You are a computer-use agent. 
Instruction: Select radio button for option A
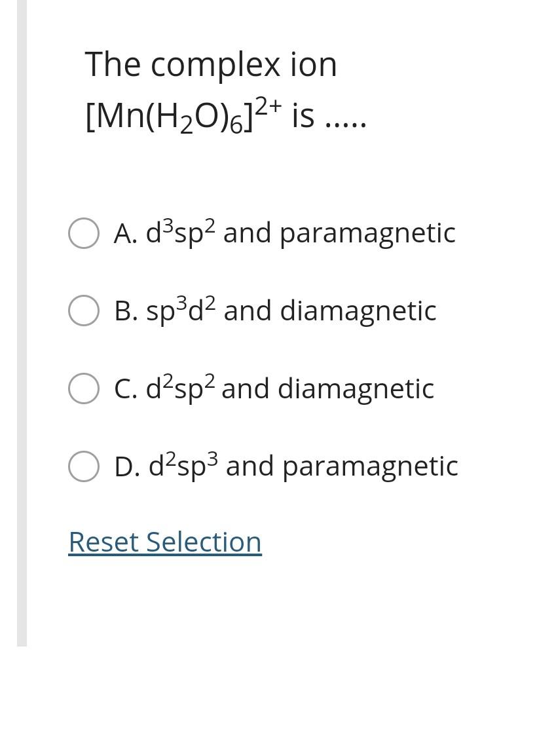(x=84, y=233)
